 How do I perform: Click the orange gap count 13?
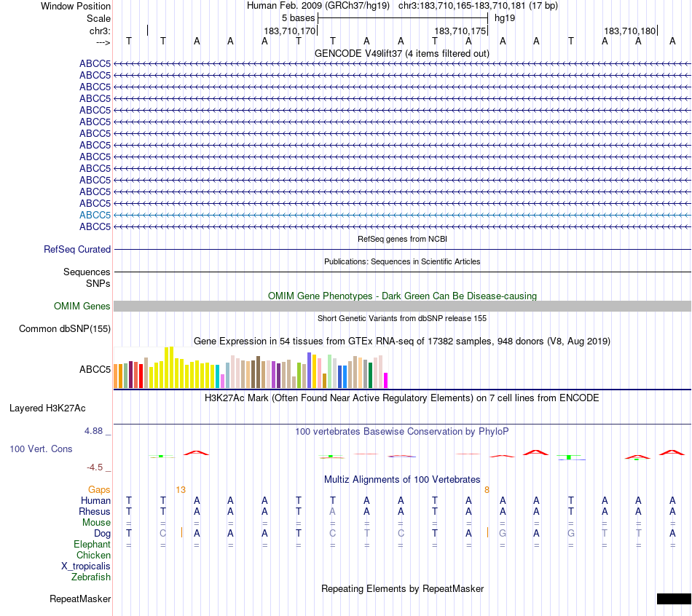[x=181, y=490]
